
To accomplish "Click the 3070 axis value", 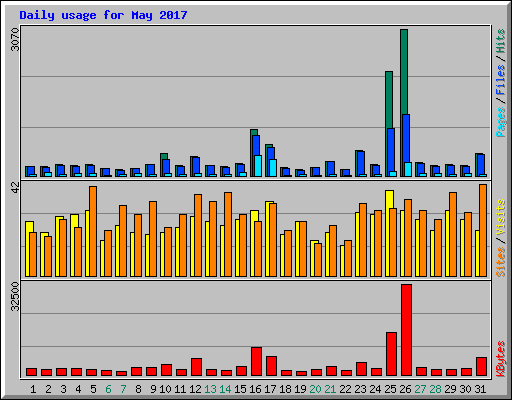I will coord(15,40).
